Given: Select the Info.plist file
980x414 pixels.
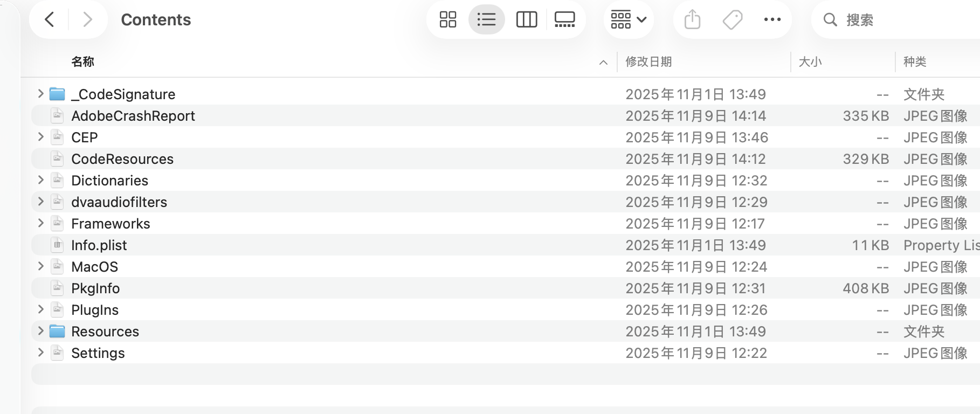Looking at the screenshot, I should [x=99, y=245].
